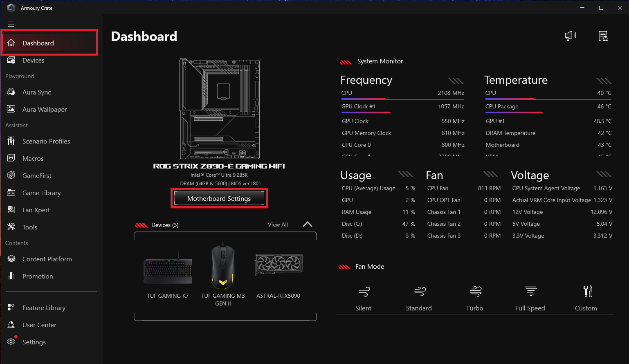Click the CPU frequency bar
The width and height of the screenshot is (629, 364).
[402, 99]
